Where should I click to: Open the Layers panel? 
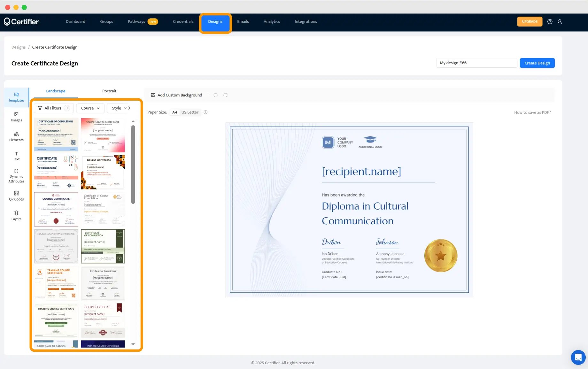[16, 216]
